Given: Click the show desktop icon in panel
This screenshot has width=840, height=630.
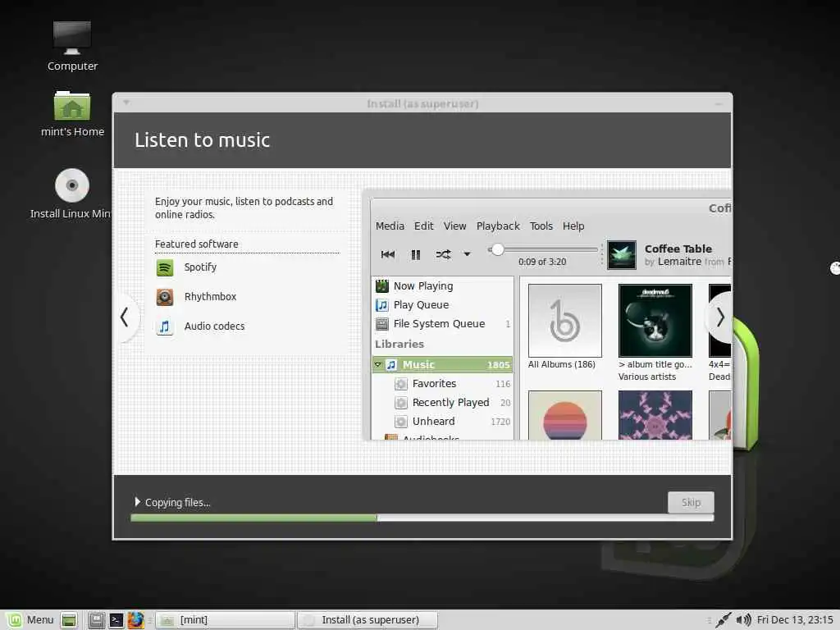Looking at the screenshot, I should (69, 620).
